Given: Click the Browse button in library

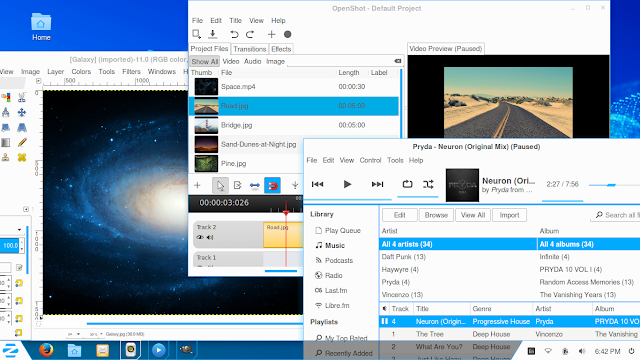Looking at the screenshot, I should pos(436,215).
